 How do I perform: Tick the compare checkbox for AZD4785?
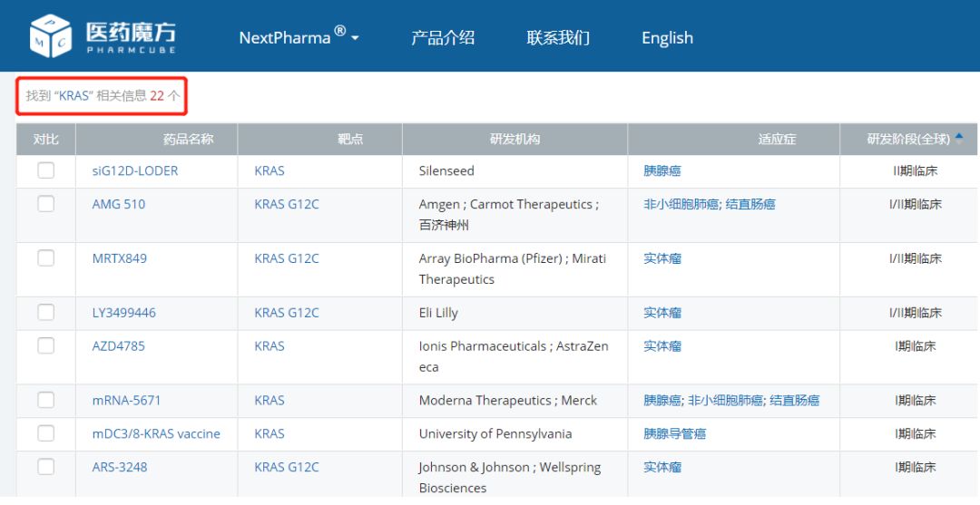(x=45, y=345)
